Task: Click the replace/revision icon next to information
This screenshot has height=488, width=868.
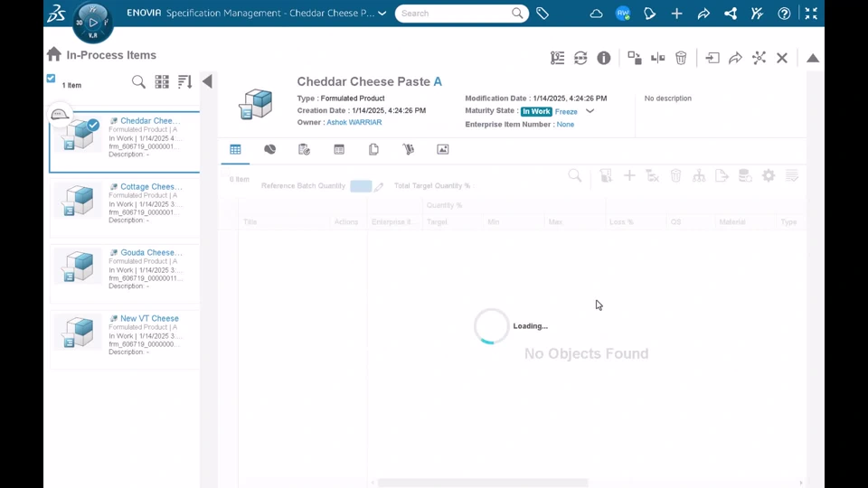Action: 635,58
